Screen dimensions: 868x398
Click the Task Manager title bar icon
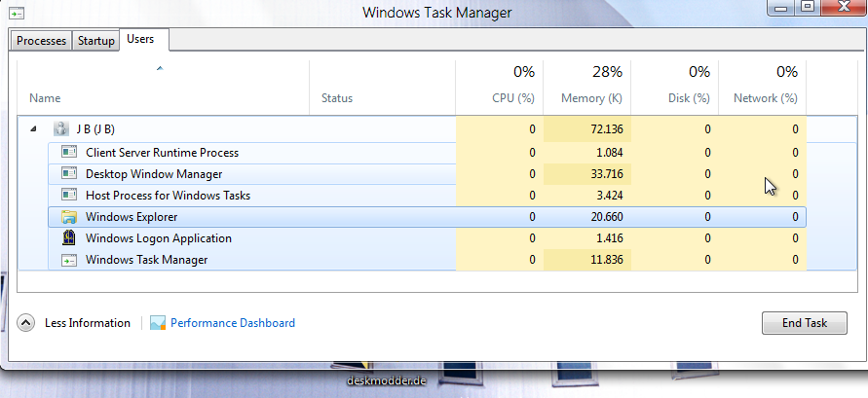pos(18,12)
